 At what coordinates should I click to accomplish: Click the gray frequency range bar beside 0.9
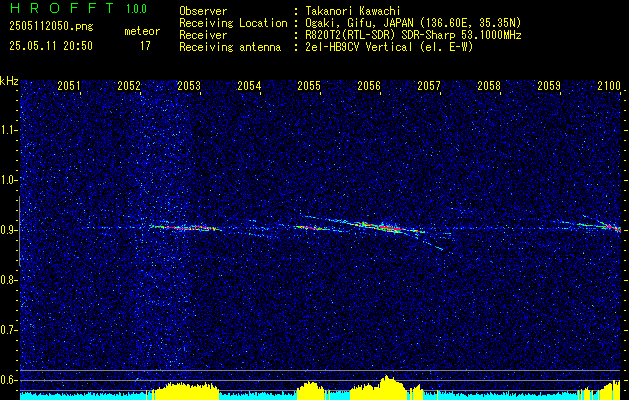[x=20, y=231]
